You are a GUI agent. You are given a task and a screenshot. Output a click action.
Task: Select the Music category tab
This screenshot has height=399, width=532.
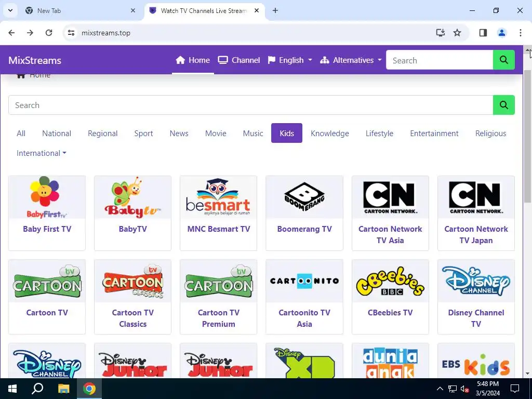coord(253,134)
